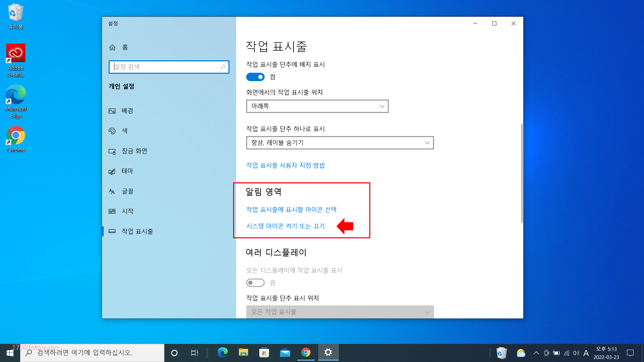This screenshot has width=644, height=362.
Task: Click the Home icon in settings sidebar
Action: pyautogui.click(x=112, y=47)
